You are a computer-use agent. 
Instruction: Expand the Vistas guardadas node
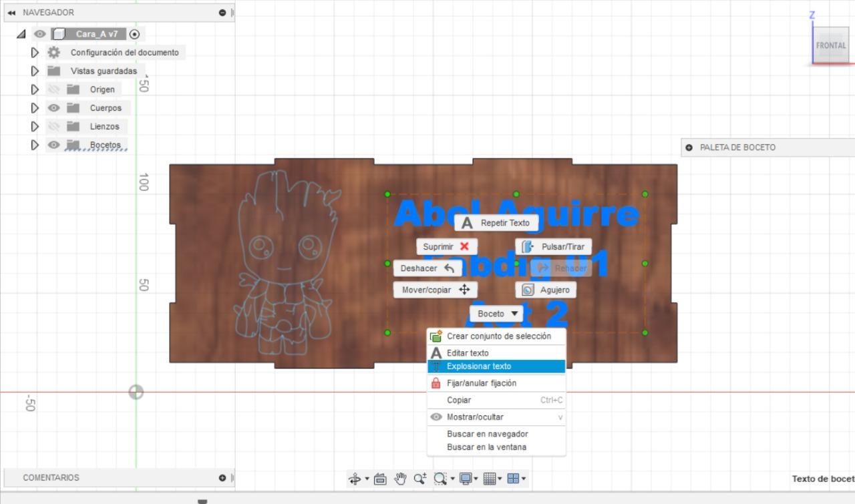pos(35,71)
